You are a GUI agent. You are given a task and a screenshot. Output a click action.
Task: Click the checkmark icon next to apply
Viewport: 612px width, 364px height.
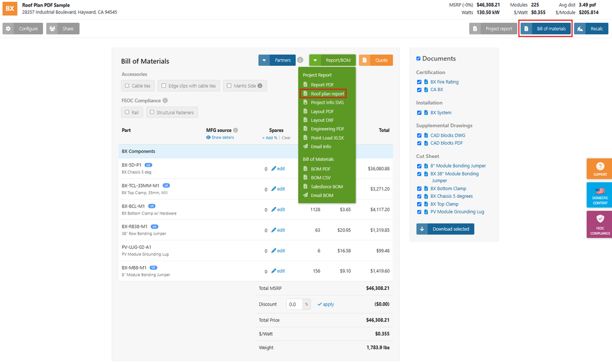pos(320,304)
